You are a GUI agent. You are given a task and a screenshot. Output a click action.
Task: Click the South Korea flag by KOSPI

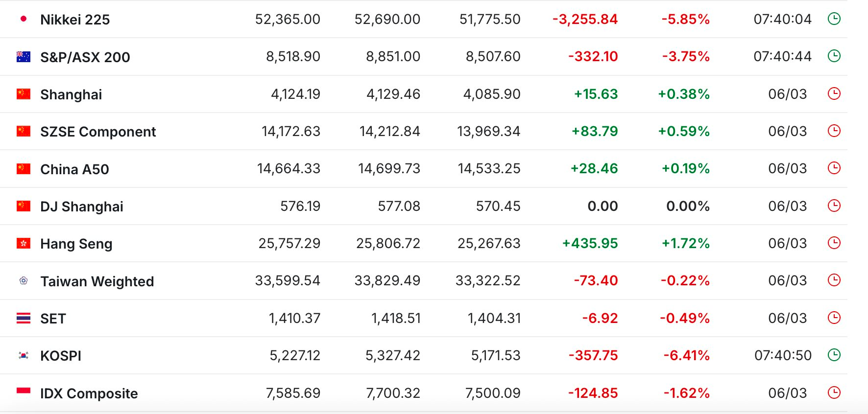point(24,355)
